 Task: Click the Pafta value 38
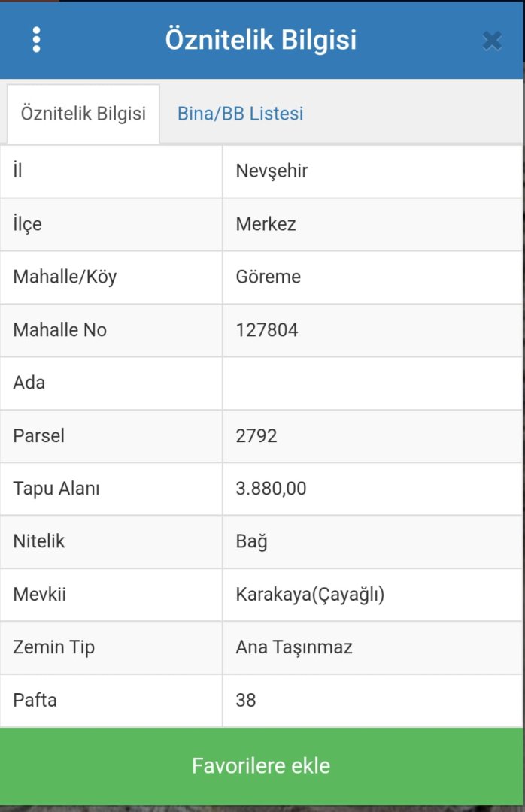pos(245,700)
